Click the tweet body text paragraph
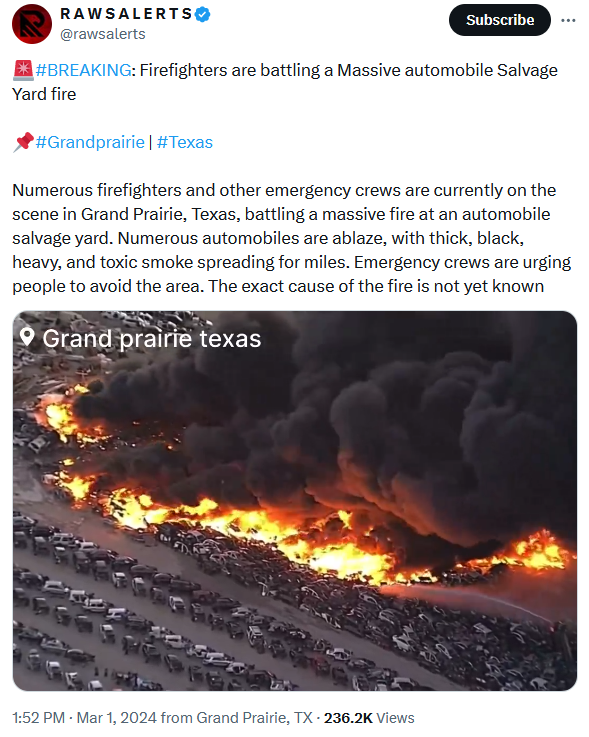Screen dimensions: 589x737 [291, 238]
